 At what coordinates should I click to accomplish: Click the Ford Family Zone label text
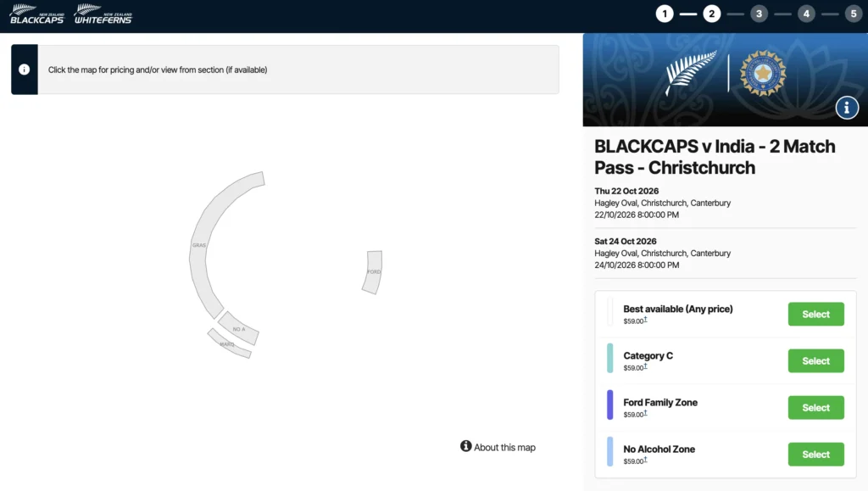(x=660, y=403)
